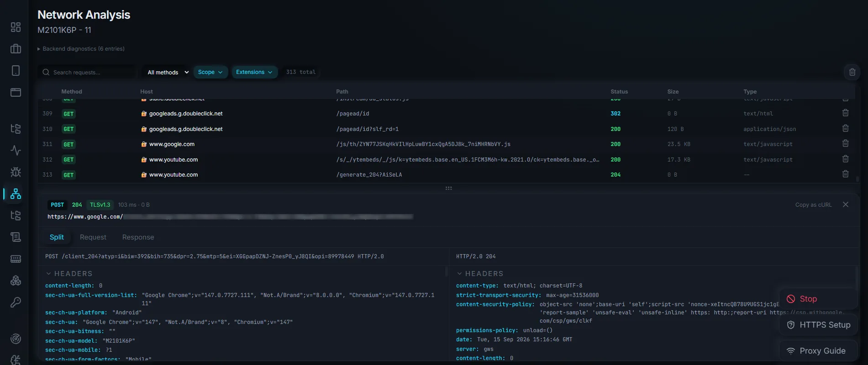Switch to the Split tab
This screenshot has width=868, height=365.
click(57, 237)
